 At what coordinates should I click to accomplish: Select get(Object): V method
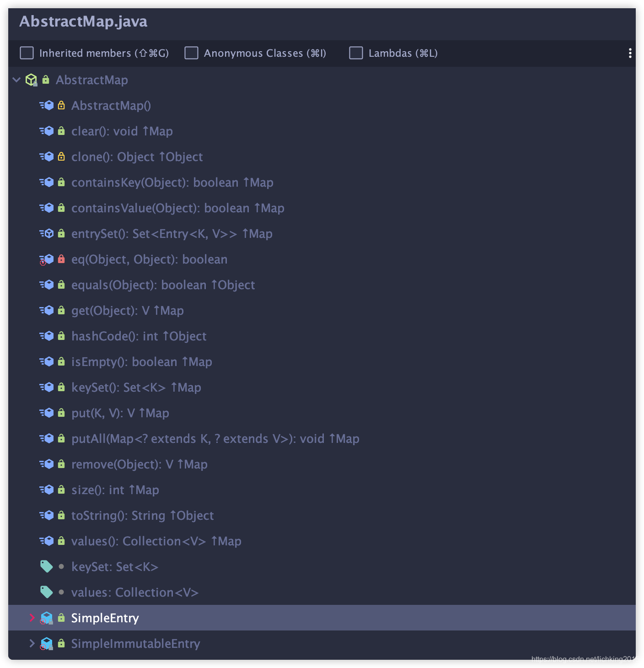pyautogui.click(x=128, y=311)
